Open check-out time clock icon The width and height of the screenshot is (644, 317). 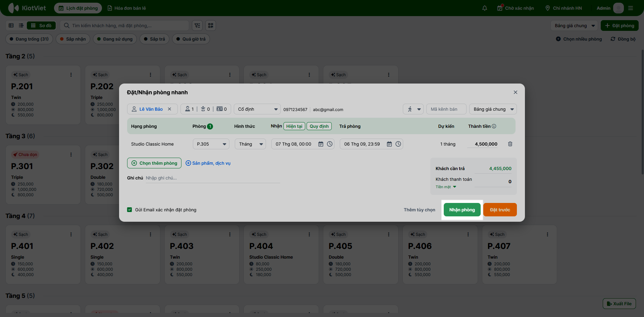coord(398,144)
